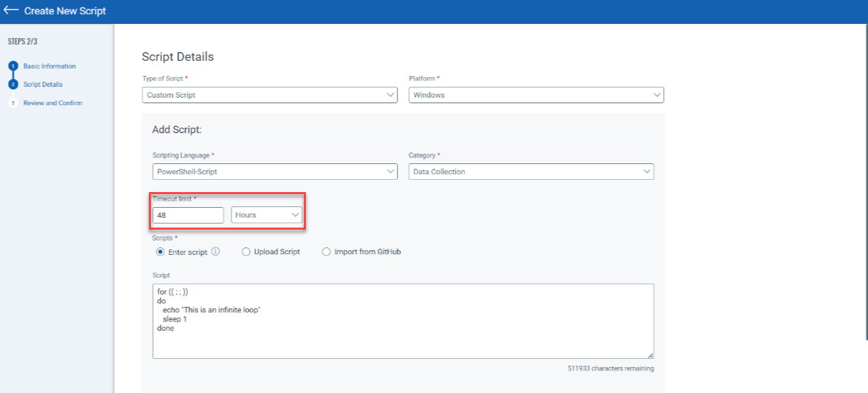This screenshot has width=868, height=393.
Task: Click the back arrow icon in header
Action: coord(11,11)
